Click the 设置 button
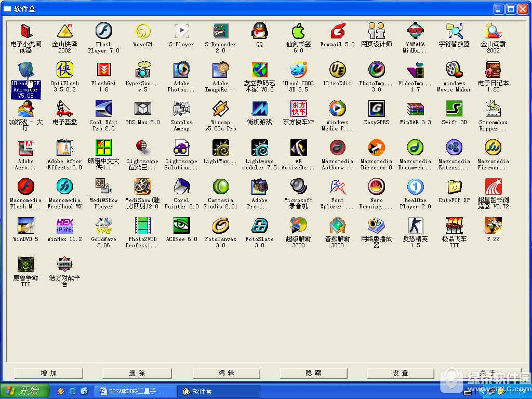The image size is (532, 399). 401,373
